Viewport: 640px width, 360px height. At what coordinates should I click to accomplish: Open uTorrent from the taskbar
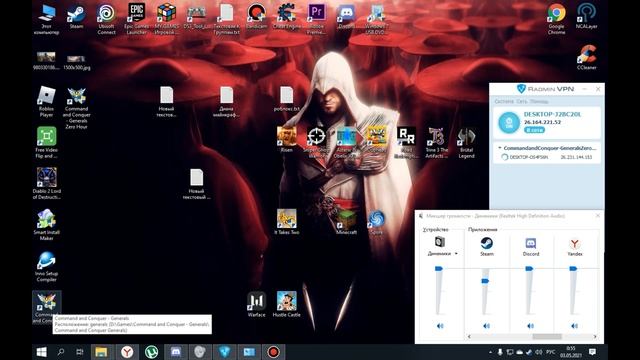click(151, 352)
